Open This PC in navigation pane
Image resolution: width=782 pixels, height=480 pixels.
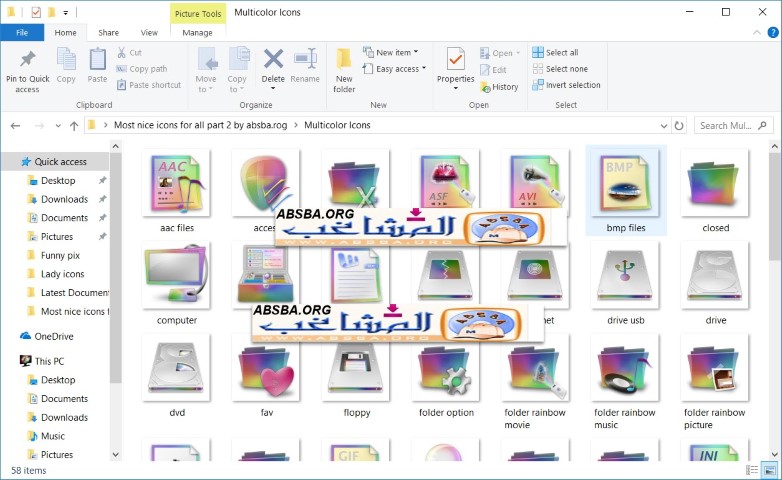[42, 361]
